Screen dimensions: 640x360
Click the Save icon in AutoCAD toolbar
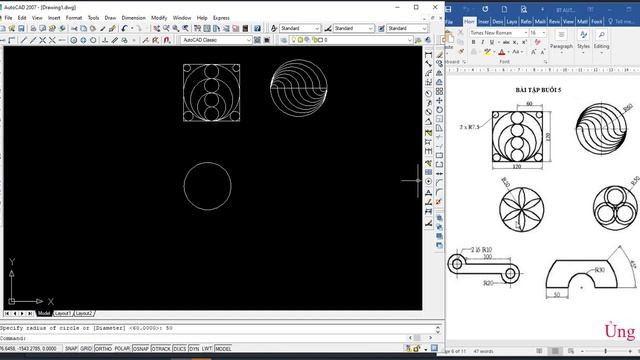coord(21,29)
